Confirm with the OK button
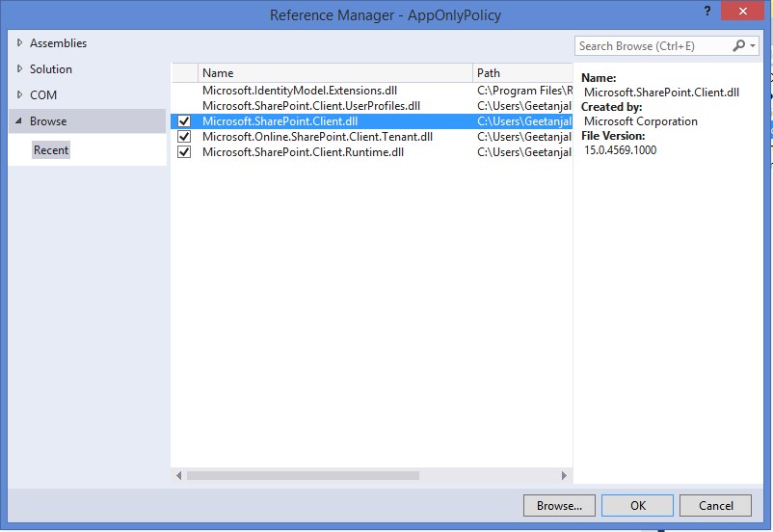Viewport: 773px width, 532px height. tap(637, 505)
